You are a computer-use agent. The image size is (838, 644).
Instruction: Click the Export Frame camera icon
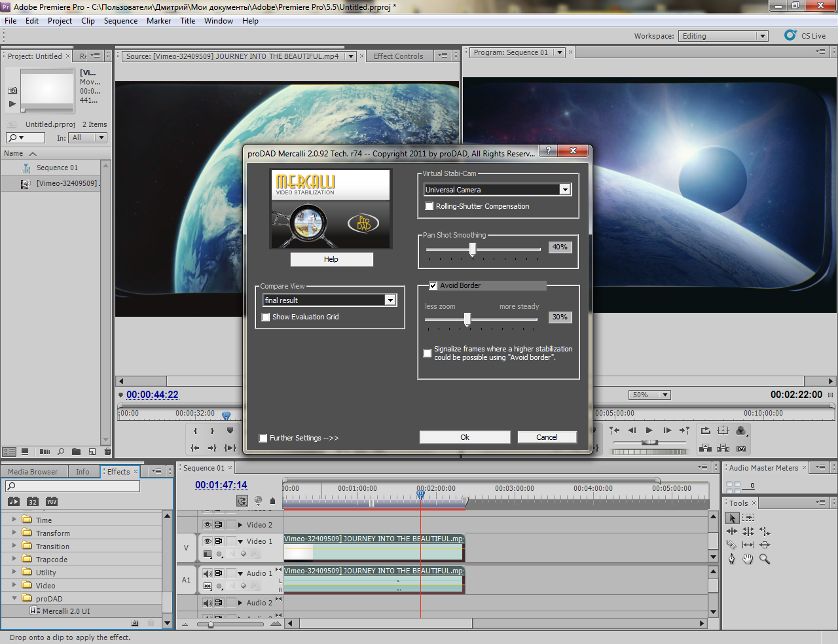(740, 448)
